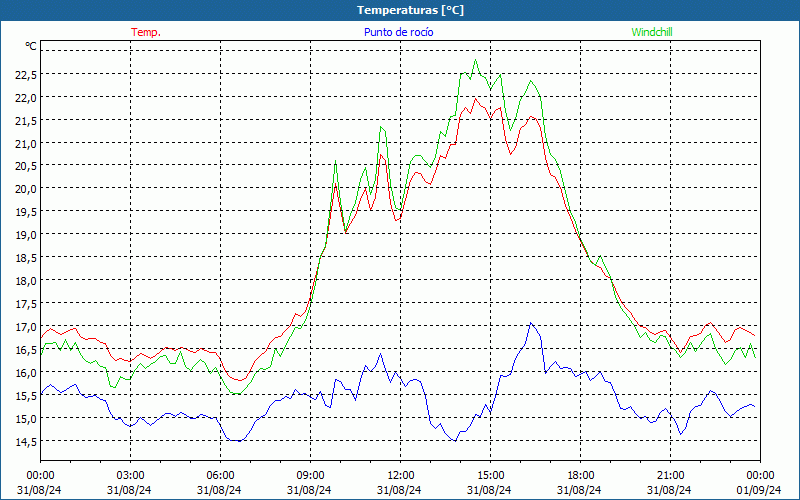Click the '17,5' y-axis value

26,304
